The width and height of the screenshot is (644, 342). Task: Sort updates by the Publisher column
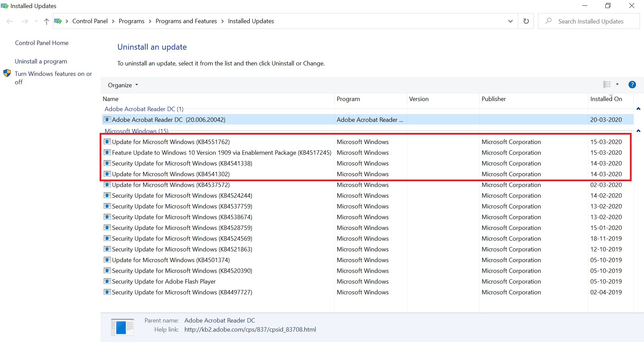pos(493,99)
